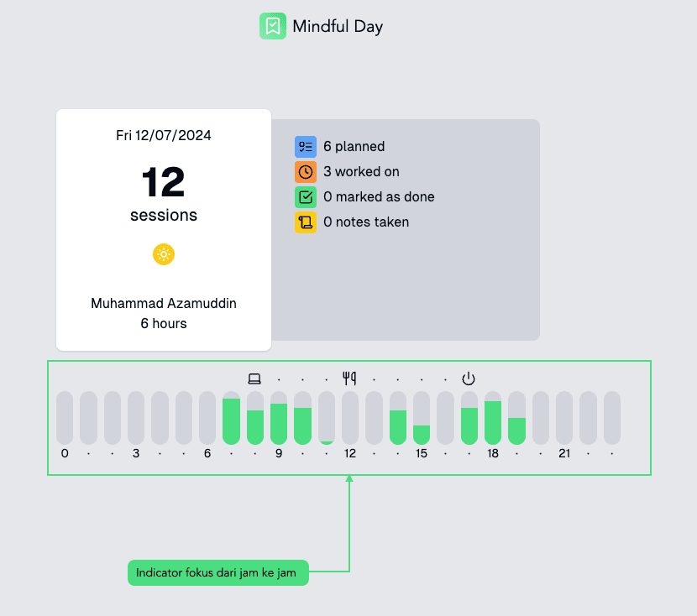Click the Muhammad Azamuddin name
The width and height of the screenshot is (697, 616).
pyautogui.click(x=164, y=304)
